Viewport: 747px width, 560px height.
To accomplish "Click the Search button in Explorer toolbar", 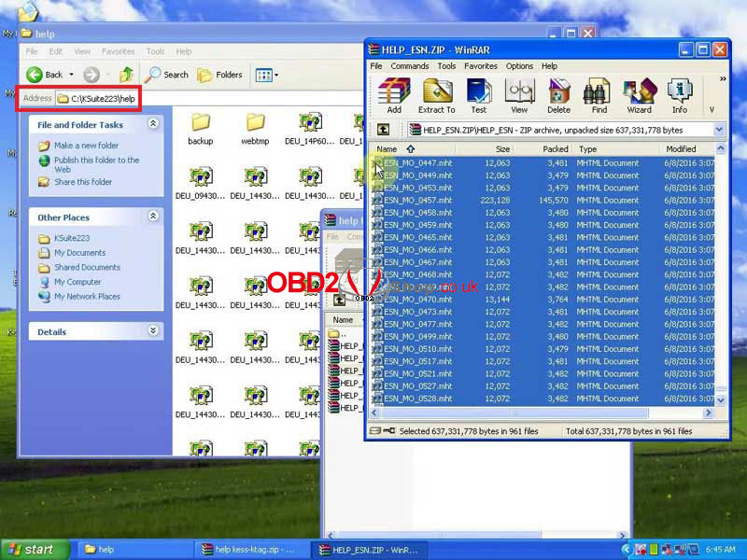I will (x=166, y=75).
